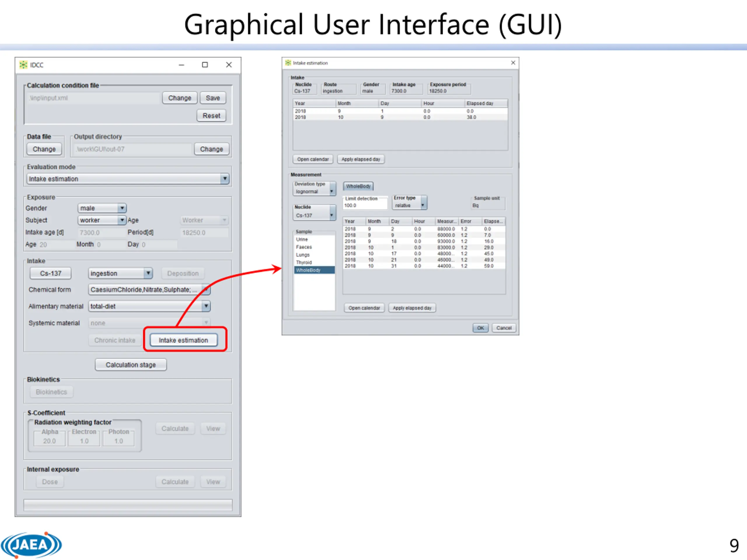Select WholeBody in the Sample list
Image resolution: width=747 pixels, height=560 pixels.
point(314,270)
